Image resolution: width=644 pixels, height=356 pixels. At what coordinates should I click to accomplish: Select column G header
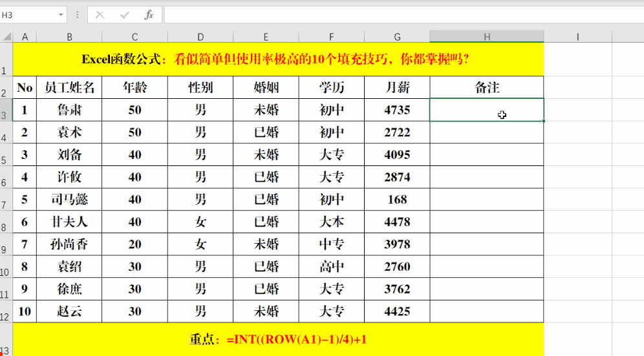(x=397, y=37)
